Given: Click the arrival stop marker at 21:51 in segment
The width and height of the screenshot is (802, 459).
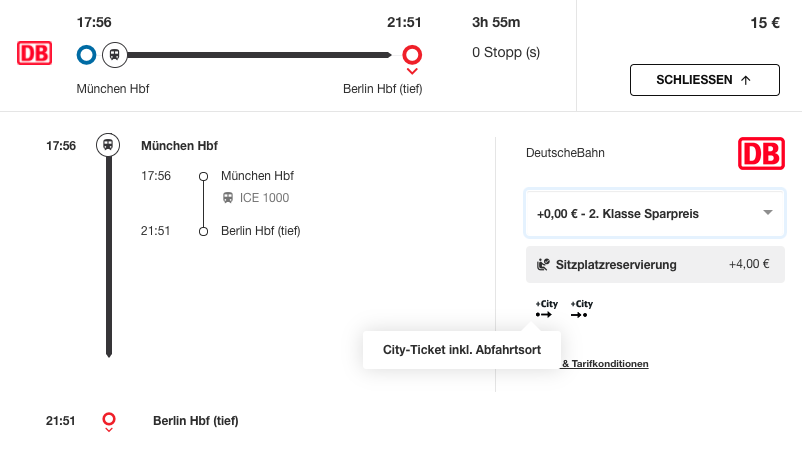Looking at the screenshot, I should coord(203,231).
